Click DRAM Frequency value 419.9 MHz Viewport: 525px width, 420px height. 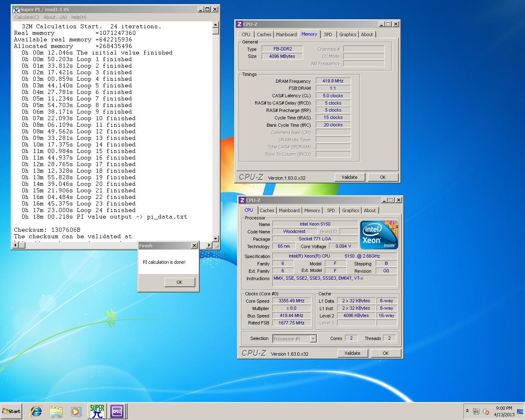pos(333,81)
